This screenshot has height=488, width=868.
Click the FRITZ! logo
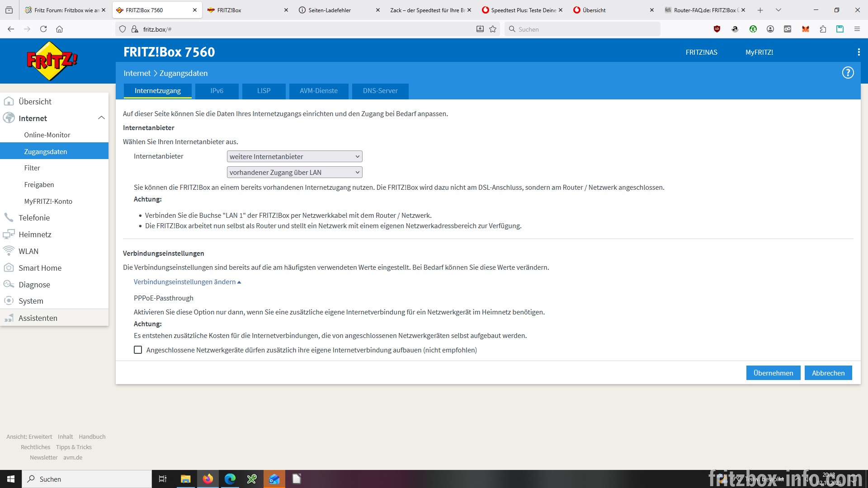pyautogui.click(x=52, y=61)
